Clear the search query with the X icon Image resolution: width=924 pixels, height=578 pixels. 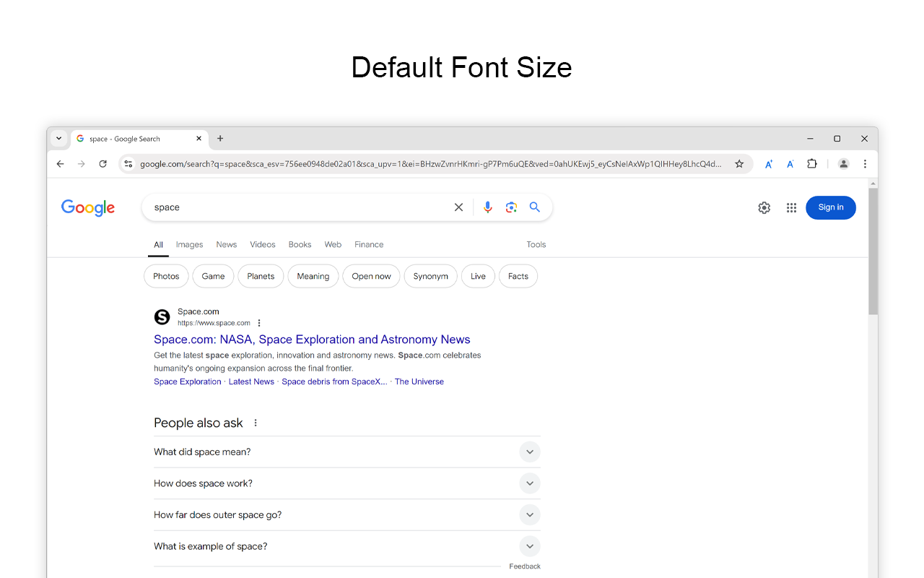click(458, 207)
